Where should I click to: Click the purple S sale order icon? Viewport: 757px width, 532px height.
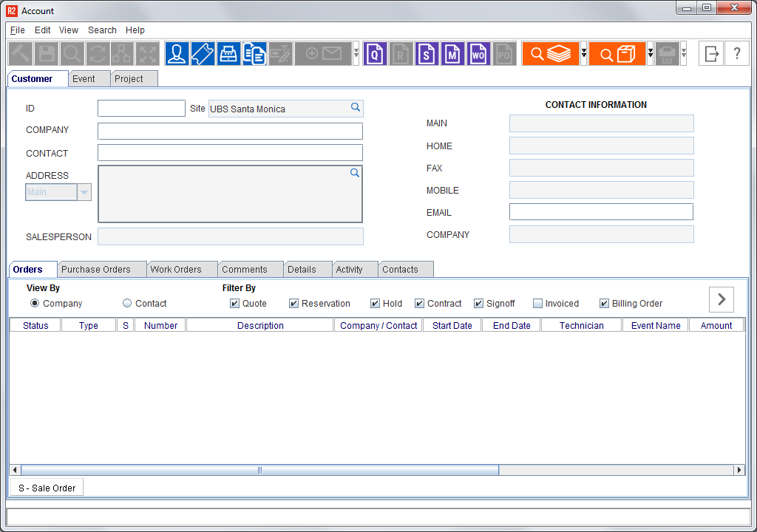coord(426,54)
